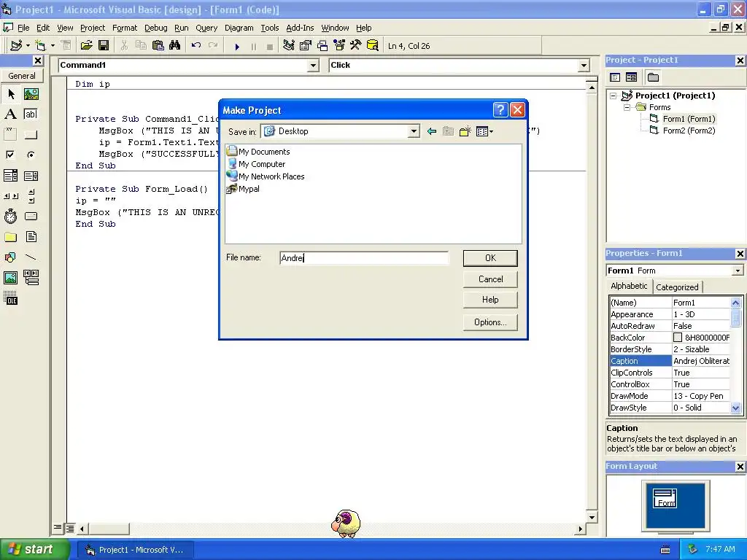Viewport: 747px width, 560px height.
Task: Open the Debug menu
Action: 156,28
